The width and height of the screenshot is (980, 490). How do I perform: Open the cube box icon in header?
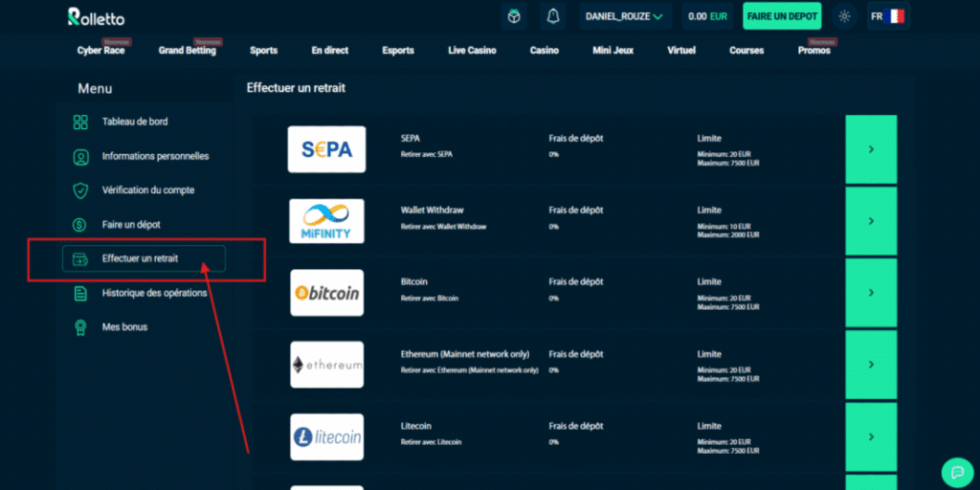point(514,16)
